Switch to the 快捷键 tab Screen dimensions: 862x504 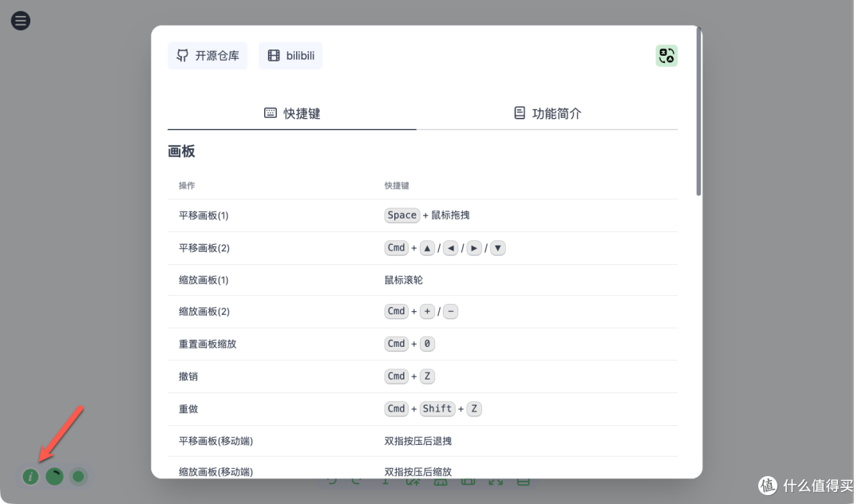(292, 114)
